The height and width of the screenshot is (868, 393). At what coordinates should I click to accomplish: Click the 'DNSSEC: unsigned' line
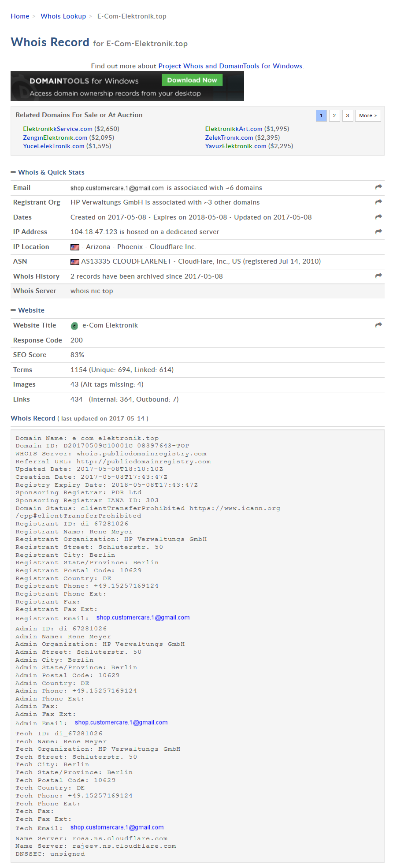[x=50, y=854]
